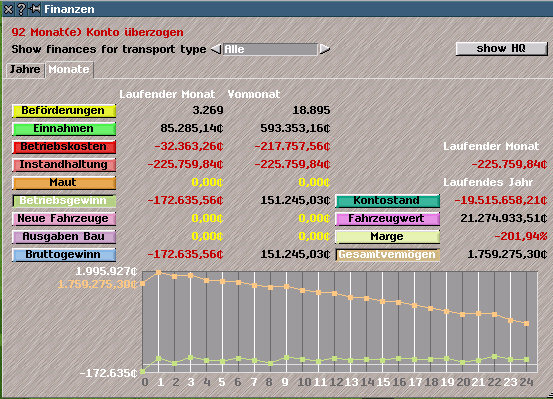Toggle the green Einnahmen graph line

pos(64,128)
